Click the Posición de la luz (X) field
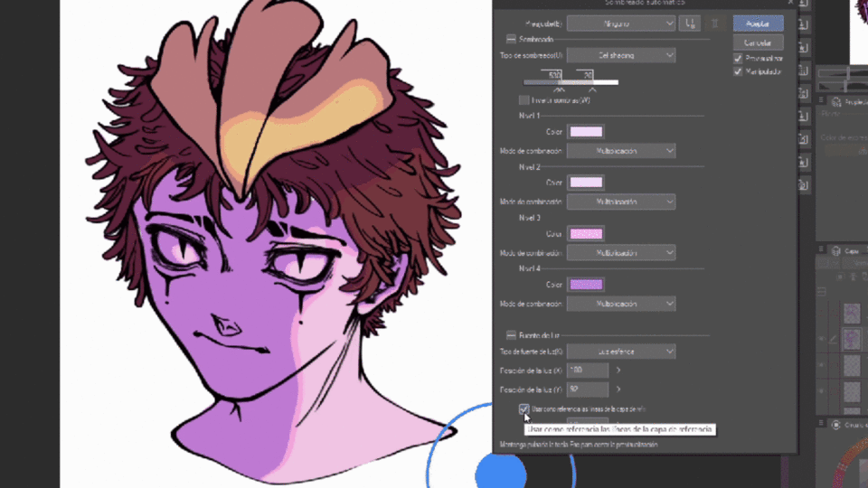Screen dimensions: 868x488 [x=588, y=371]
